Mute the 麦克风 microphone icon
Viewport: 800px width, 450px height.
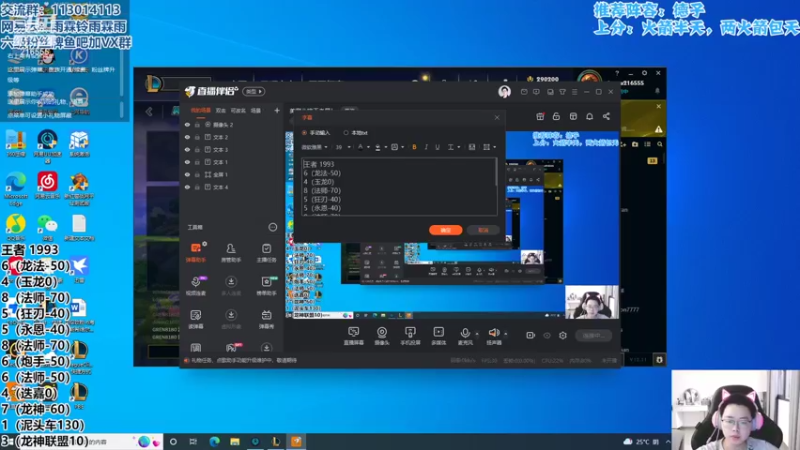(465, 333)
